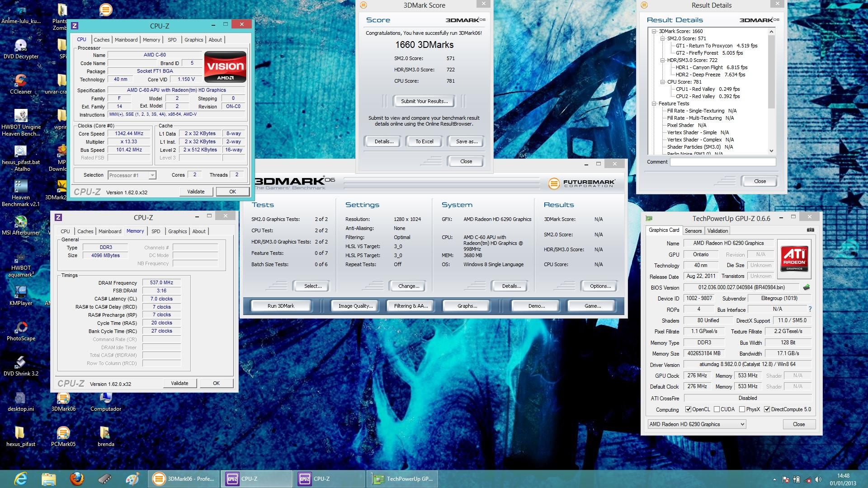Switch to Caches tab in top CPU-Z
The image size is (868, 488).
(102, 40)
